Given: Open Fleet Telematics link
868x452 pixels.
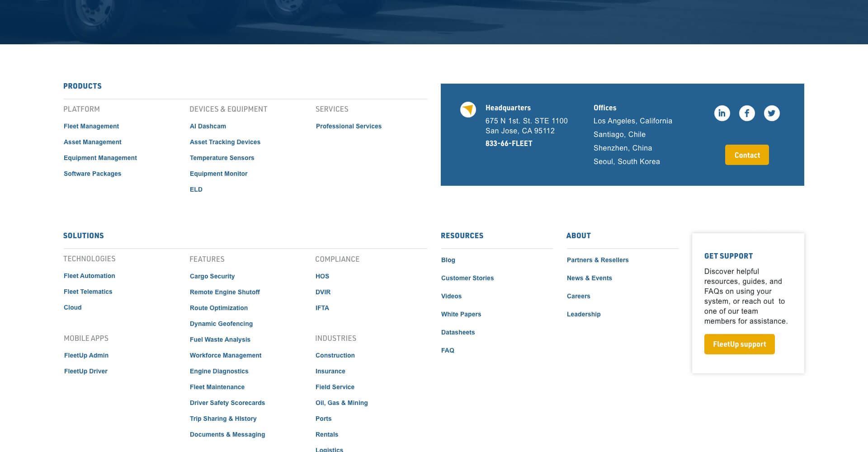Looking at the screenshot, I should [x=88, y=292].
